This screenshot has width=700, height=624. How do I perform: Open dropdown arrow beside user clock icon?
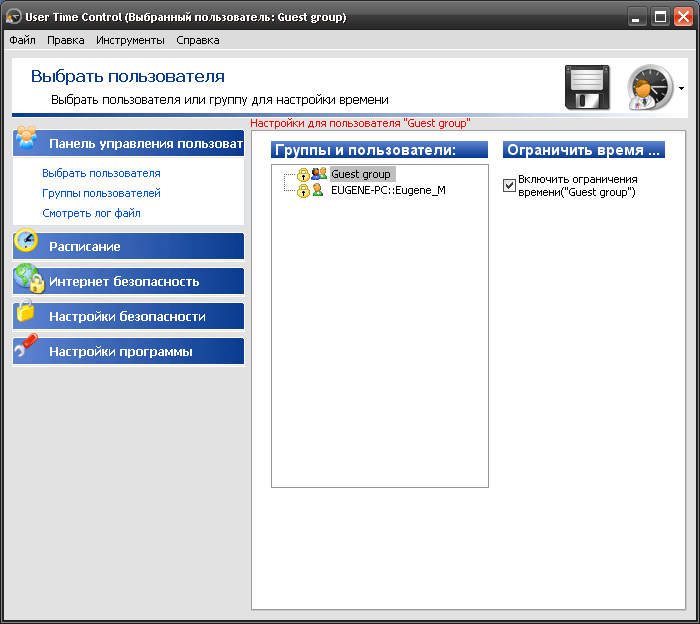tap(682, 88)
